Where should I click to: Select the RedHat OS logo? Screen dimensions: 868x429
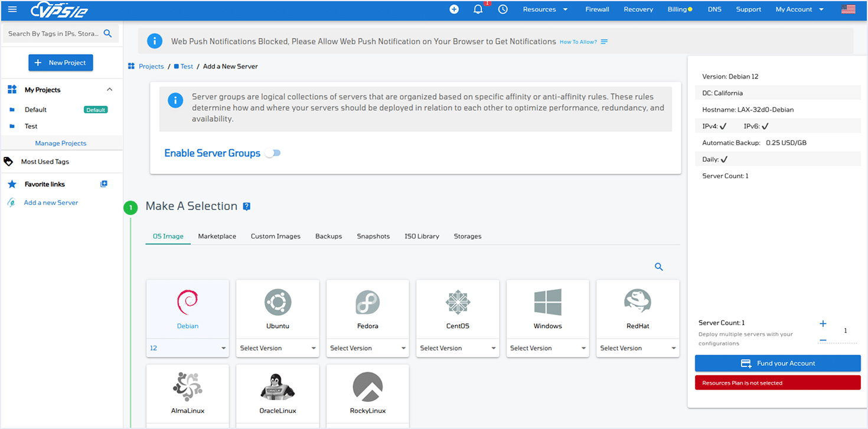pos(638,302)
